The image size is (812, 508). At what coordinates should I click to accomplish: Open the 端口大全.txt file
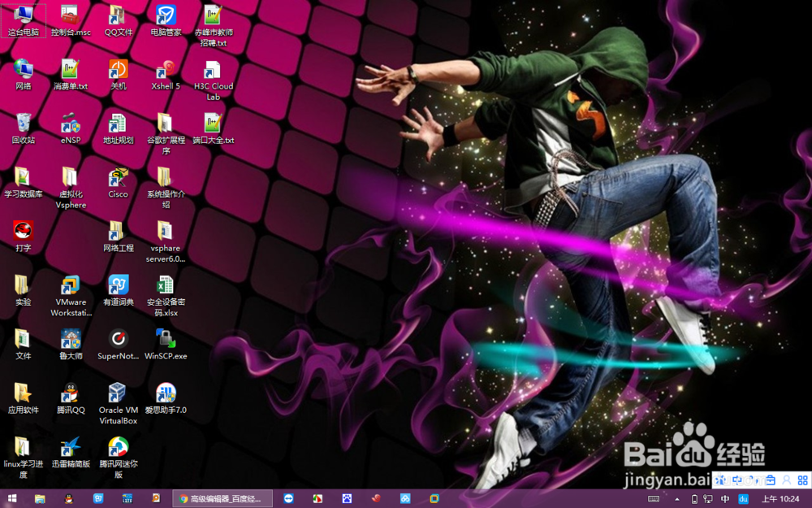click(214, 128)
